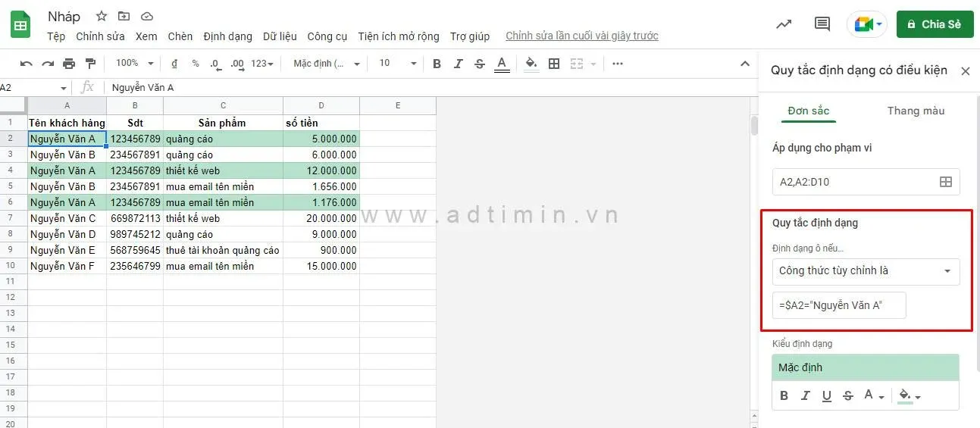Toggle strikethrough in format style panel

[848, 395]
